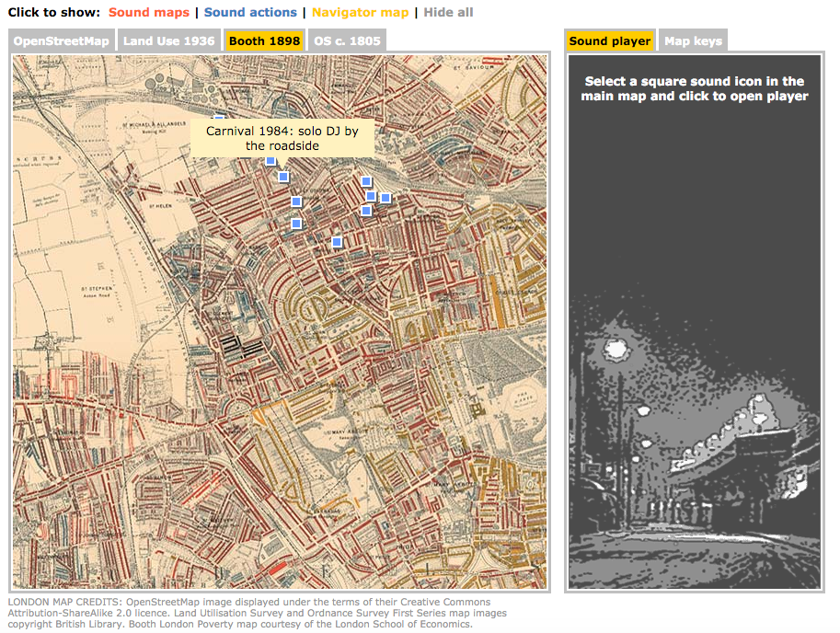Select the Booth 1898 map tab
This screenshot has width=840, height=633.
pos(265,40)
